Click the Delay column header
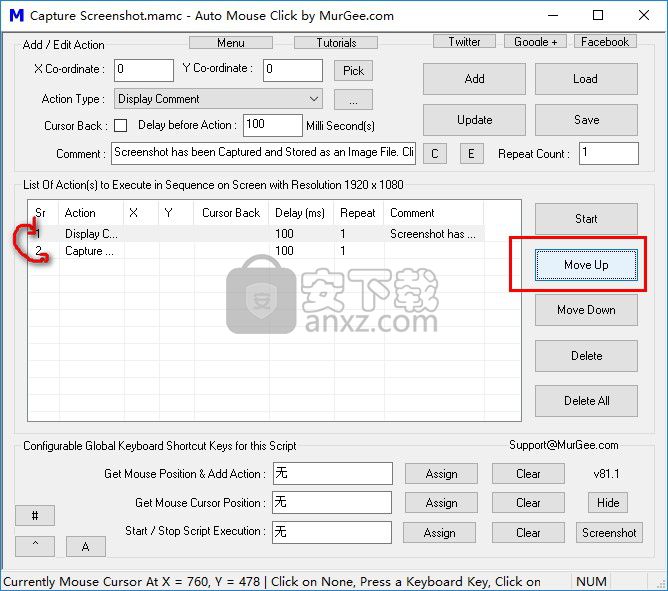The height and width of the screenshot is (591, 668). point(300,213)
